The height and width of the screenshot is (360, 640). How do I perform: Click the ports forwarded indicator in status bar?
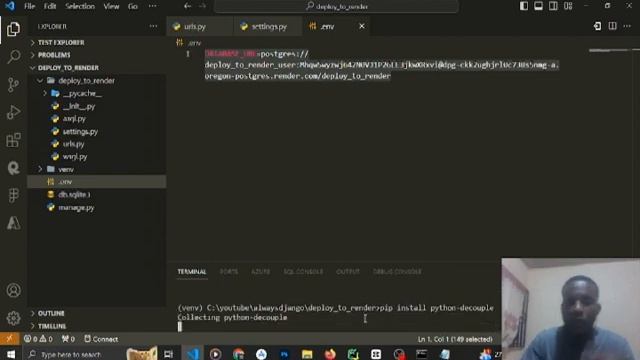69,339
